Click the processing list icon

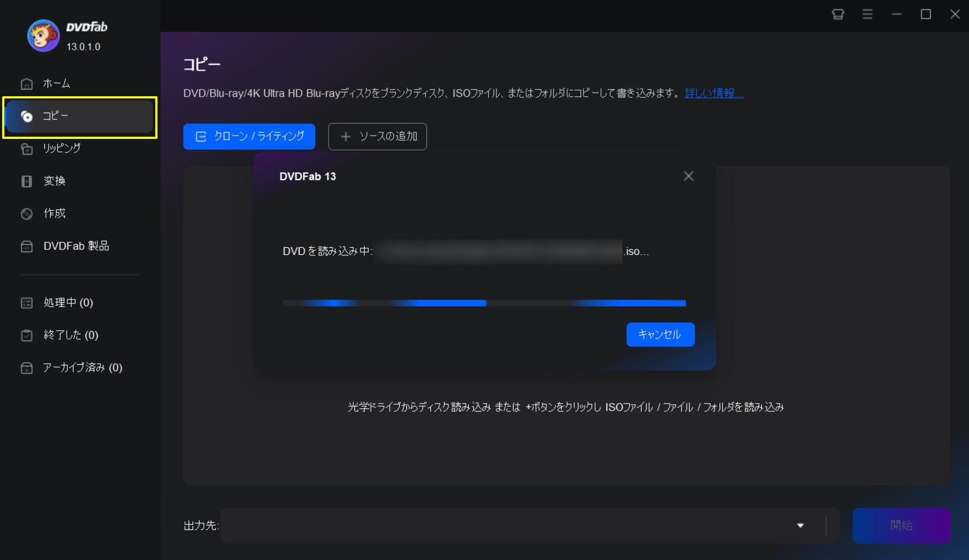[27, 302]
